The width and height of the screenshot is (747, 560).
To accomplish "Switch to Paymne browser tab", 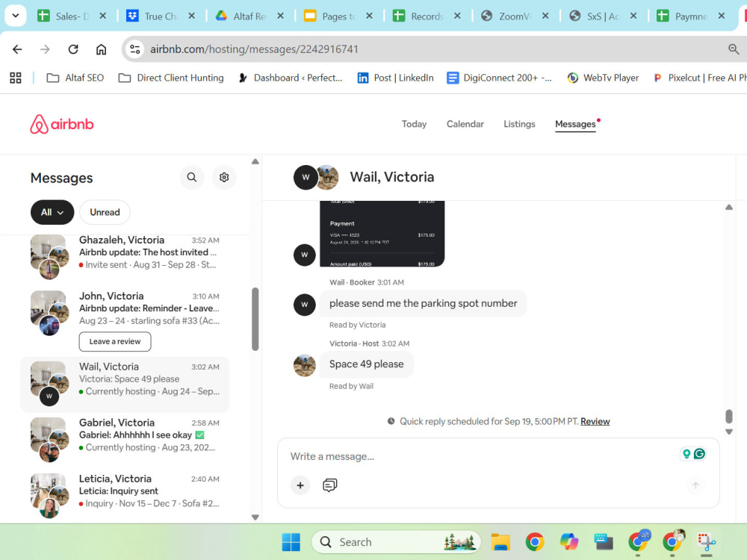I will pyautogui.click(x=692, y=16).
